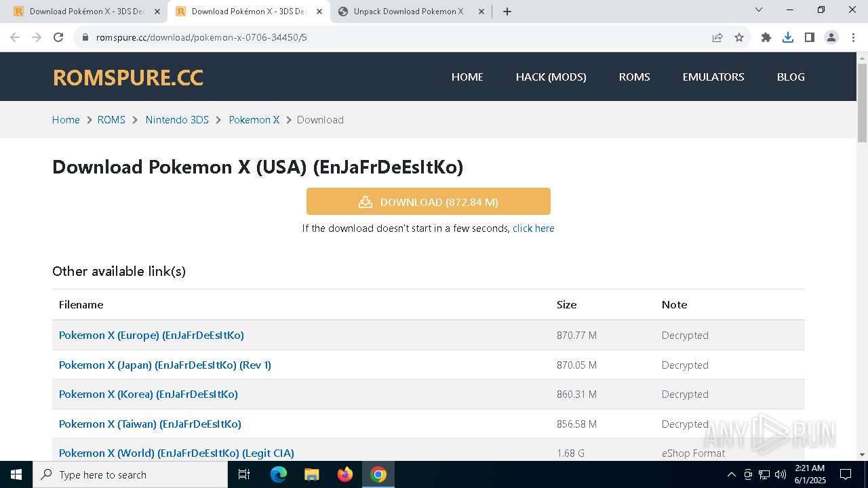Open Pokemon X (World) Legit CIA link
The image size is (868, 488).
(176, 453)
